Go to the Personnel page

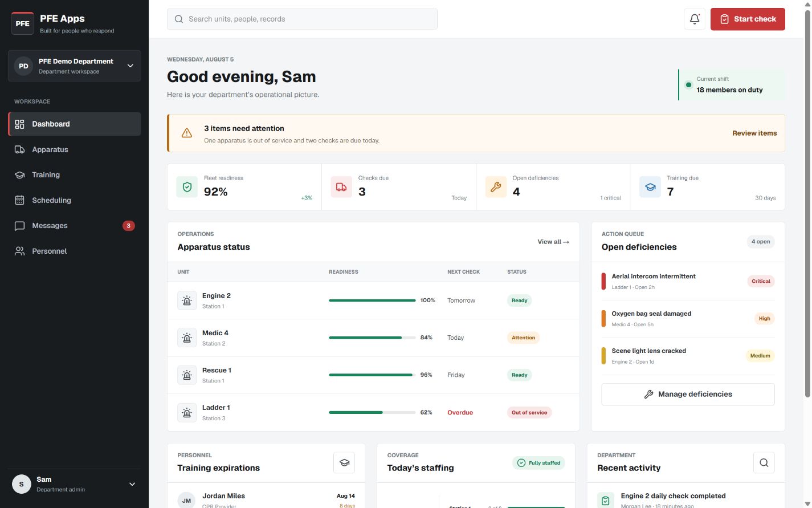pos(75,251)
